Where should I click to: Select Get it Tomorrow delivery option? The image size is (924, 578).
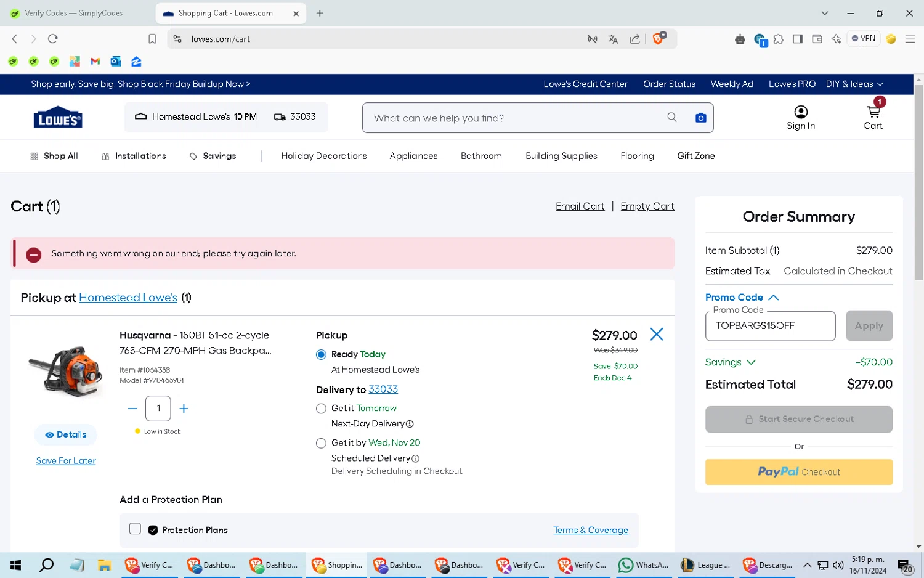coord(321,409)
